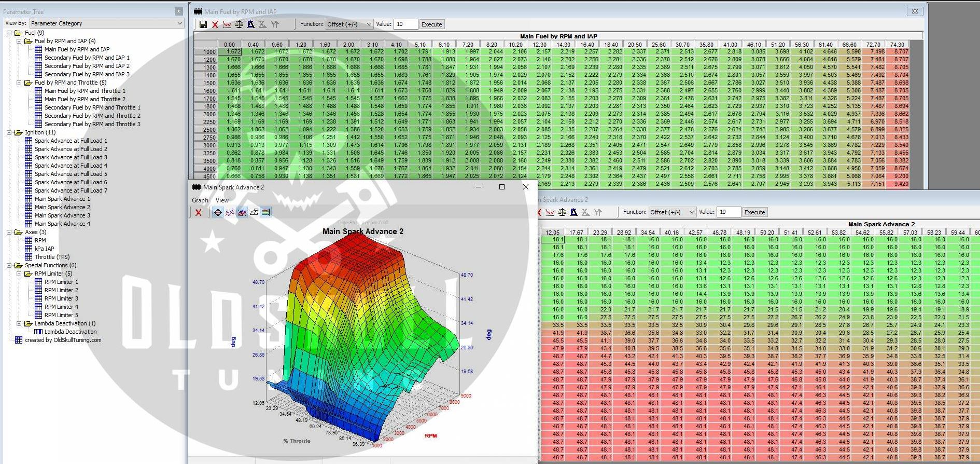Click the icon beside Lambda Deactivation item
Image resolution: width=980 pixels, height=464 pixels.
pos(38,332)
